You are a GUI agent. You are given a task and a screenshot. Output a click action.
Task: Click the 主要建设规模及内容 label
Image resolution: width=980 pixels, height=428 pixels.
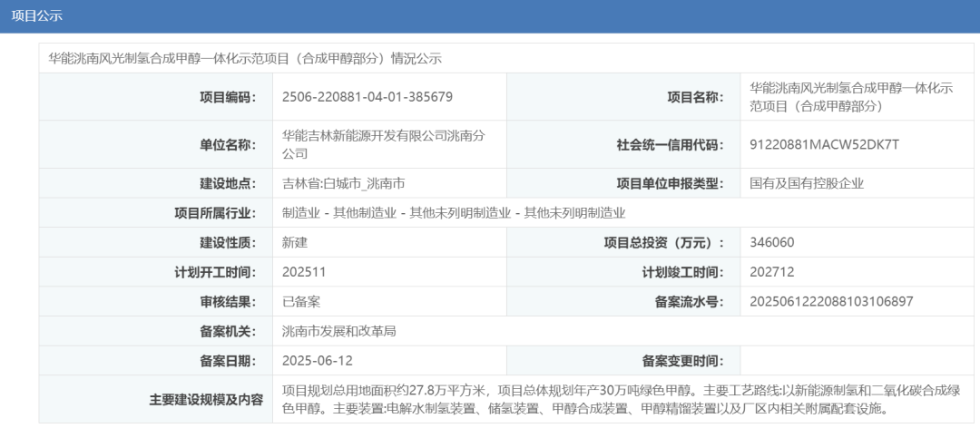pyautogui.click(x=206, y=399)
